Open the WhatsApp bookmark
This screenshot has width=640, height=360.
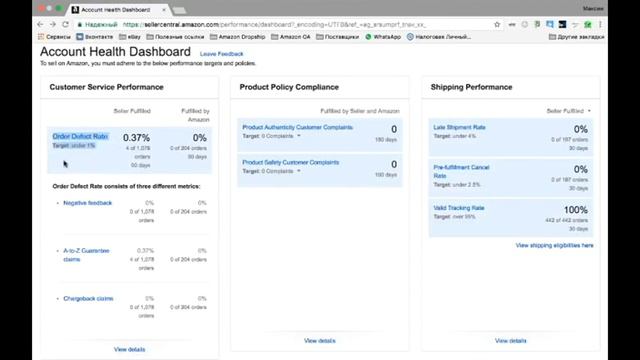click(383, 37)
